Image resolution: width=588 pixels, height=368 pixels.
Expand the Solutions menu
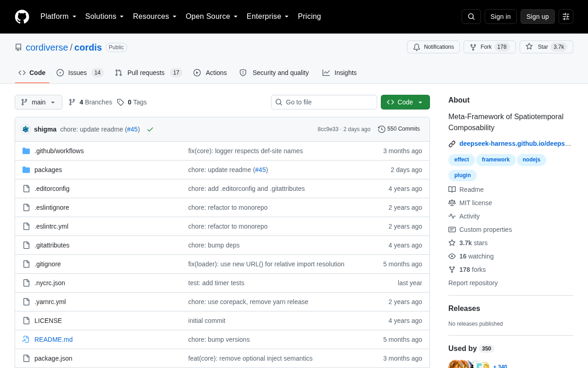[105, 17]
